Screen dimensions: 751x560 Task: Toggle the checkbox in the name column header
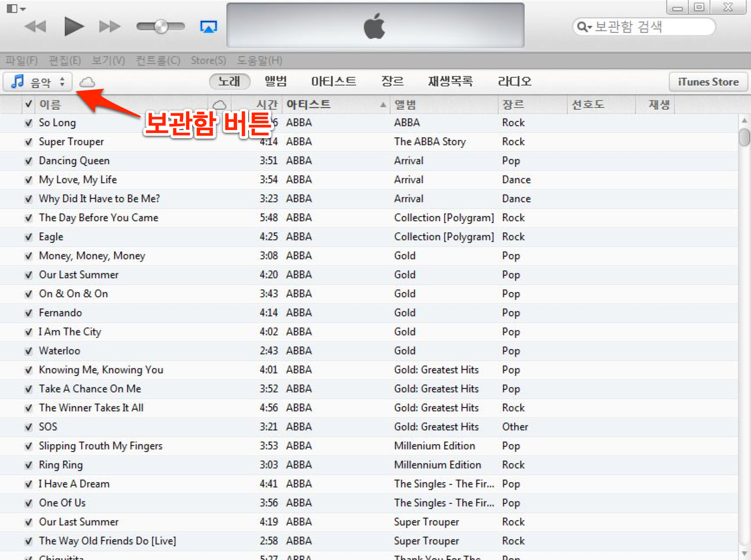(29, 104)
